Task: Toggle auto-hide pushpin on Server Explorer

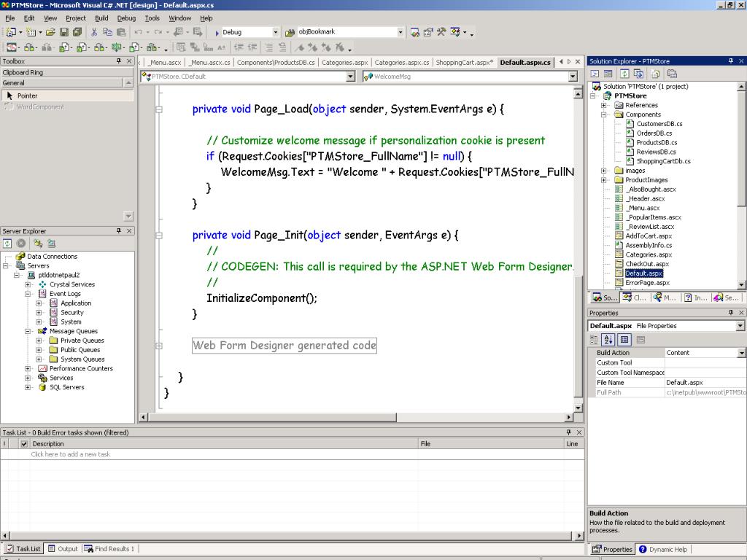Action: click(x=119, y=231)
